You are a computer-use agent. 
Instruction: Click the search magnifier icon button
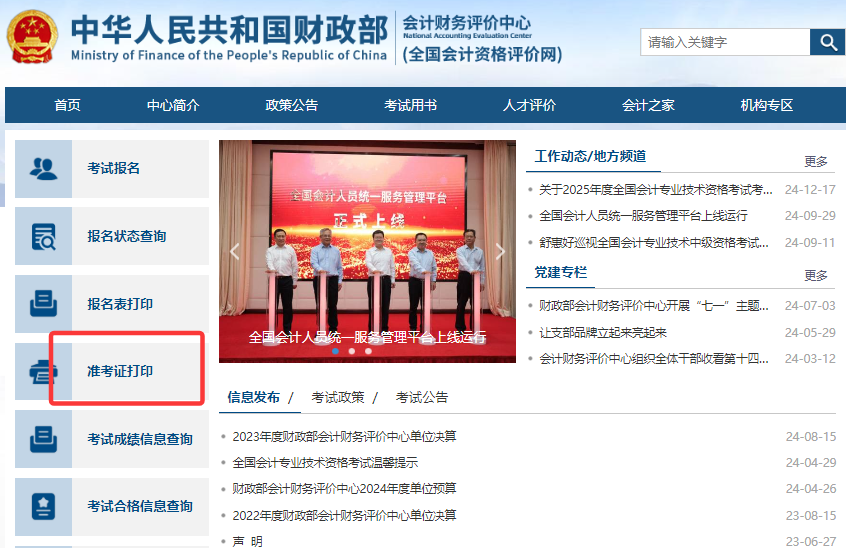coord(828,42)
